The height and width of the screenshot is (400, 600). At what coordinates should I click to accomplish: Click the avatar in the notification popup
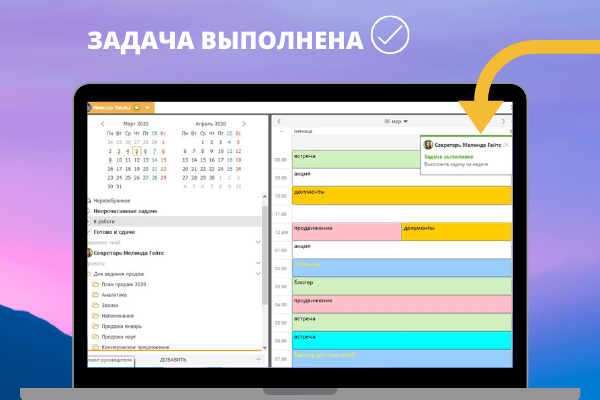click(x=429, y=145)
